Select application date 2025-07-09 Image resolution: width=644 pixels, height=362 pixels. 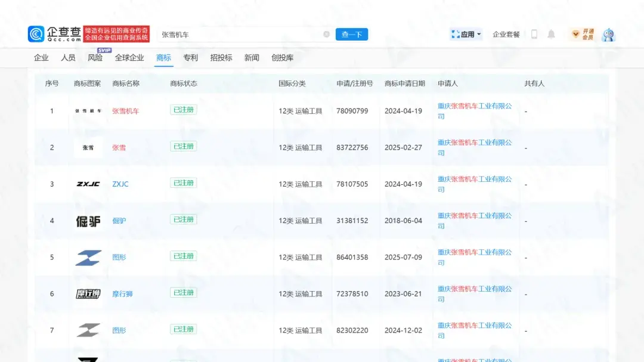403,257
